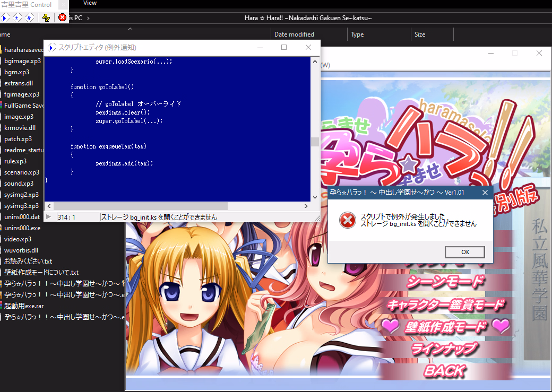Select sound.xp3 in the file list
The image size is (552, 392).
(19, 184)
